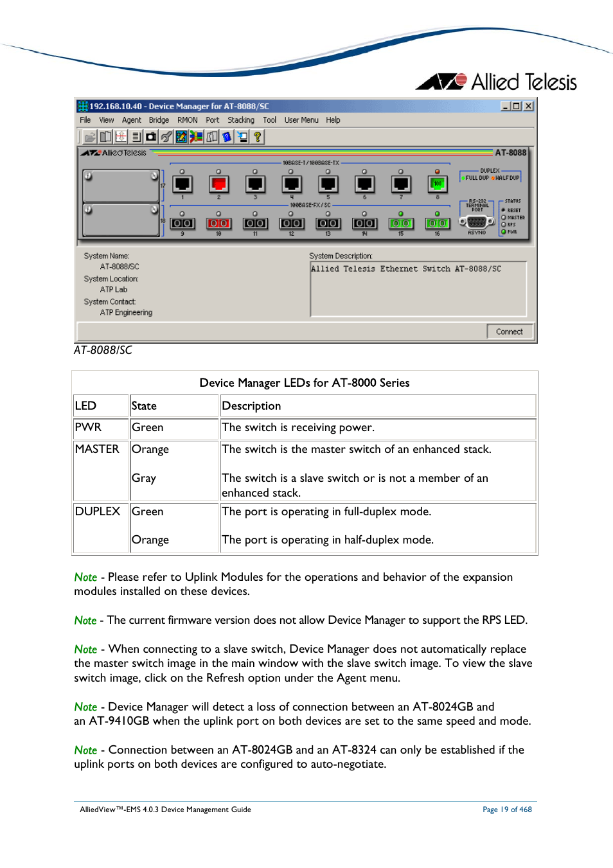Click the pencil edit picture toolbar icon

pyautogui.click(x=182, y=137)
